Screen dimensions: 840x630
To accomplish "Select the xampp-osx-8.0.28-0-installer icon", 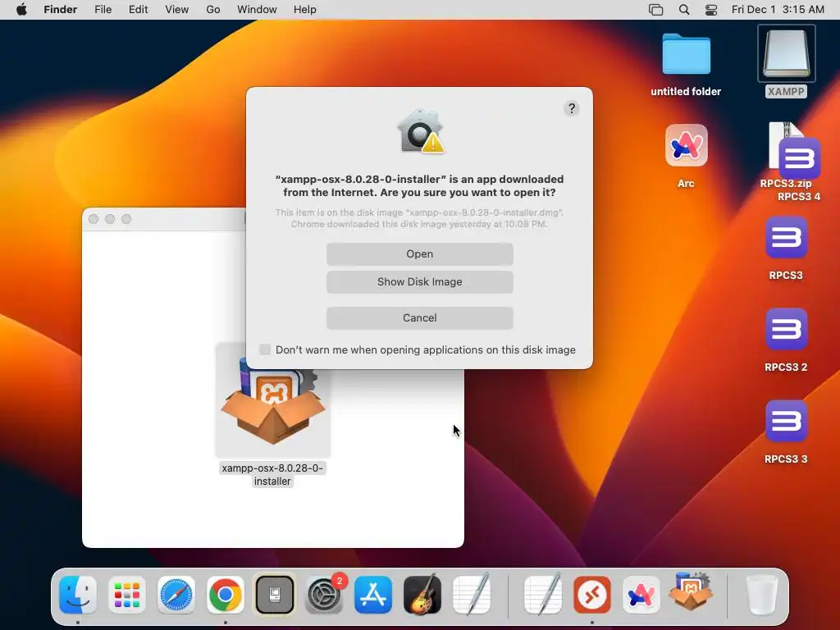I will click(x=272, y=400).
